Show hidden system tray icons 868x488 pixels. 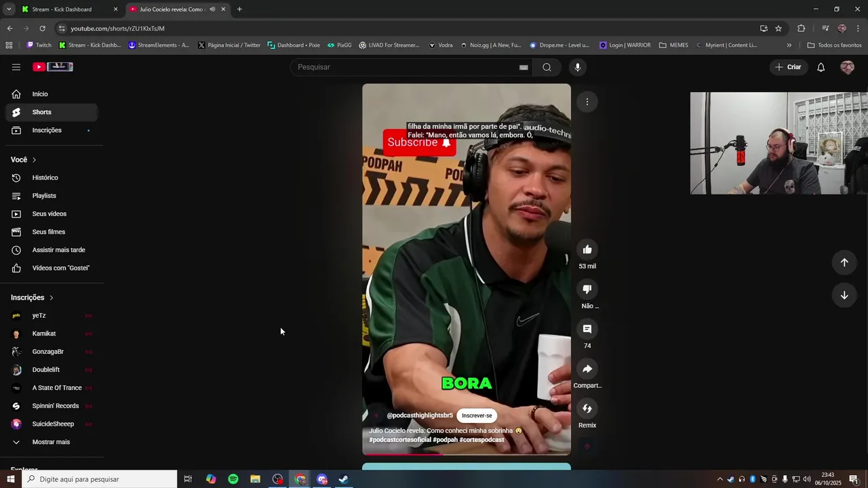pyautogui.click(x=719, y=479)
